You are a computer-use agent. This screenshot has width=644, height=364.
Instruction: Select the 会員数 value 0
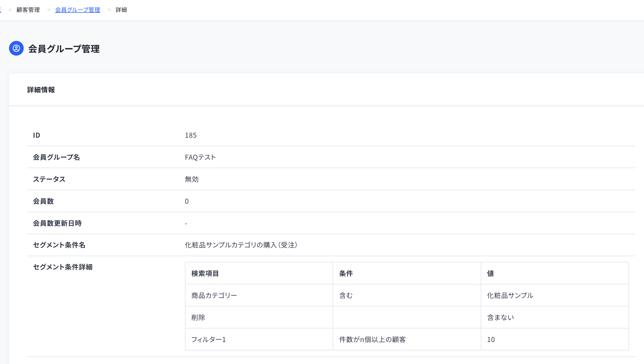coord(187,201)
